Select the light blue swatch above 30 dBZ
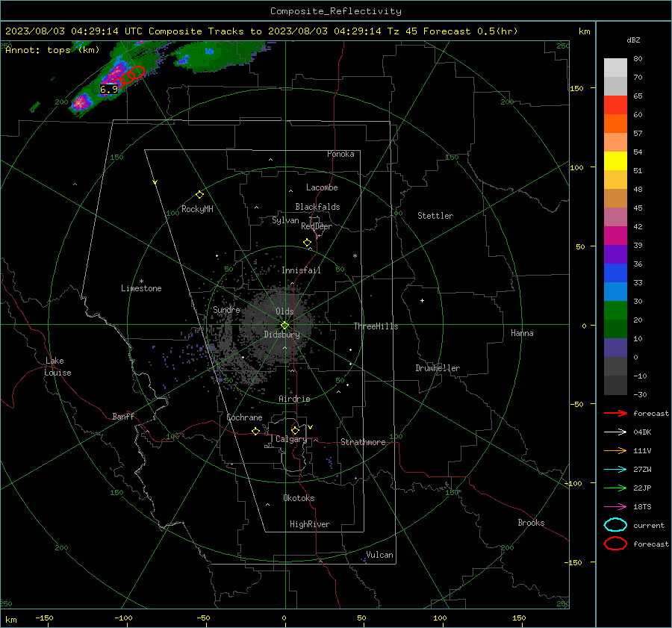The image size is (672, 628). pos(615,291)
